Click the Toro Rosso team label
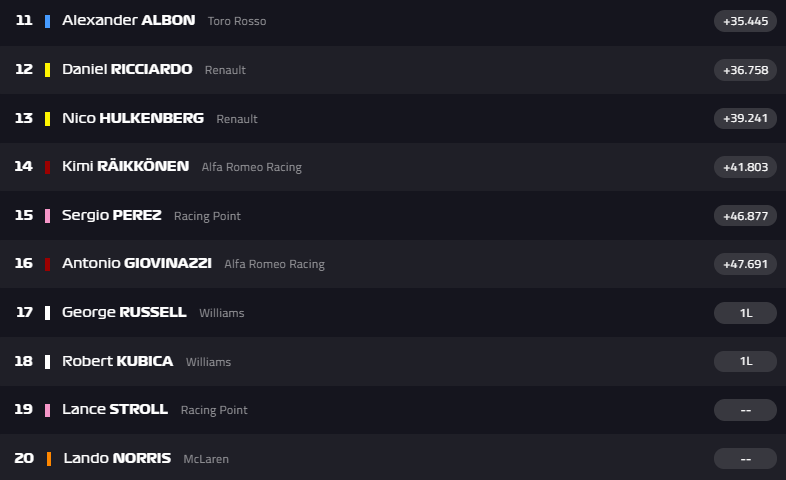 click(x=237, y=21)
